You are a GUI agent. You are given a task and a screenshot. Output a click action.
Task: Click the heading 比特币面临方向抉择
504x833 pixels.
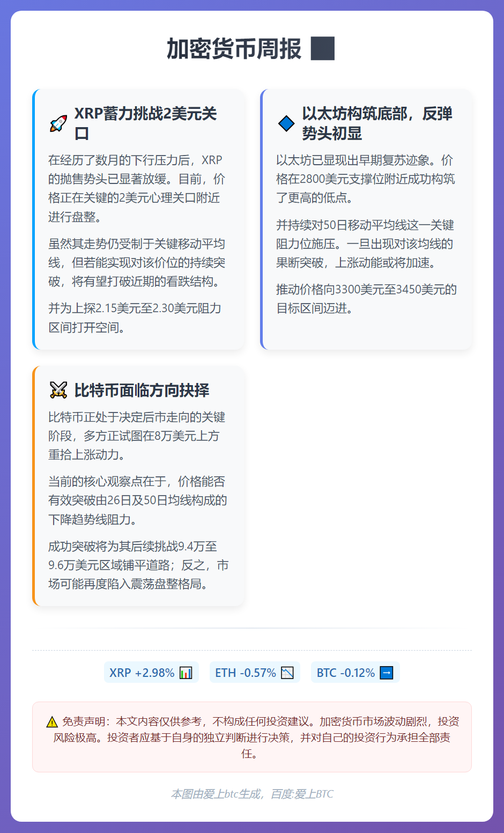(142, 390)
